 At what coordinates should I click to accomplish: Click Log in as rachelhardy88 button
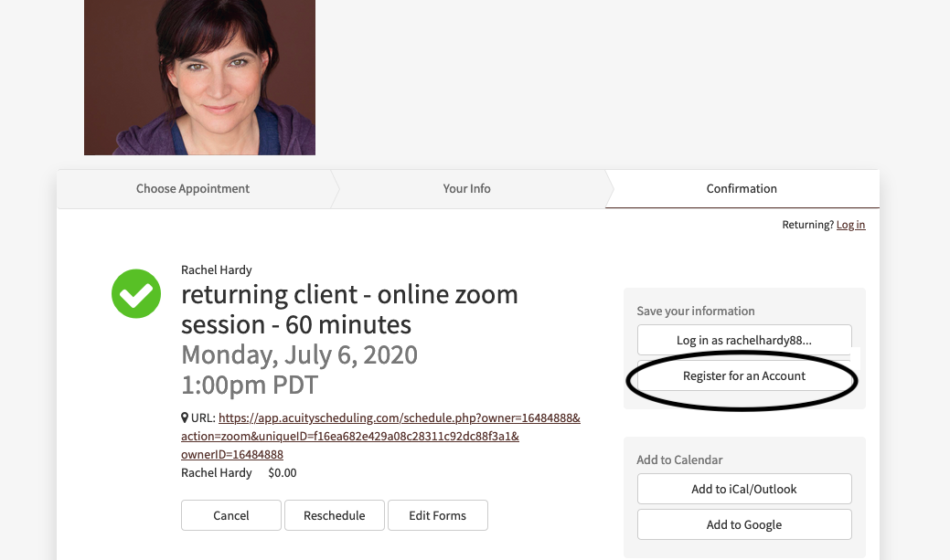click(744, 340)
